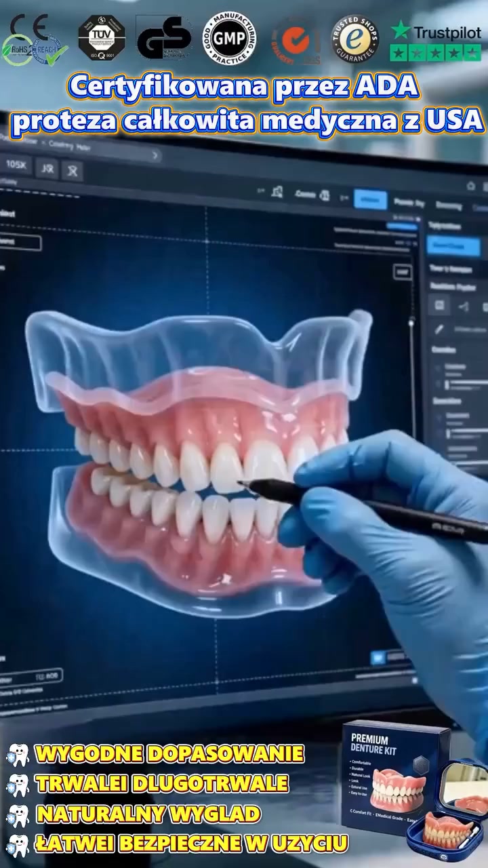This screenshot has height=868, width=488.
Task: Click the text 'ŁATWEI BEZPIECZNE W UZYCIU'
Action: (191, 844)
